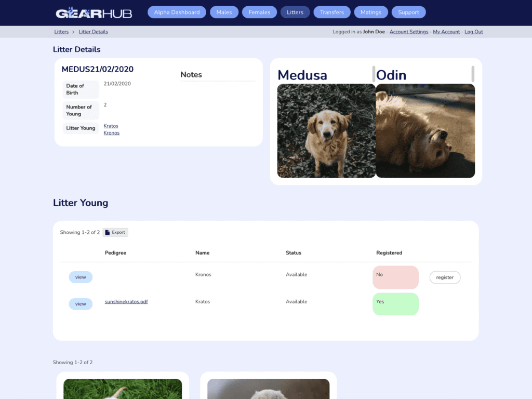This screenshot has width=532, height=399.
Task: Open the Transfers page
Action: [x=332, y=12]
